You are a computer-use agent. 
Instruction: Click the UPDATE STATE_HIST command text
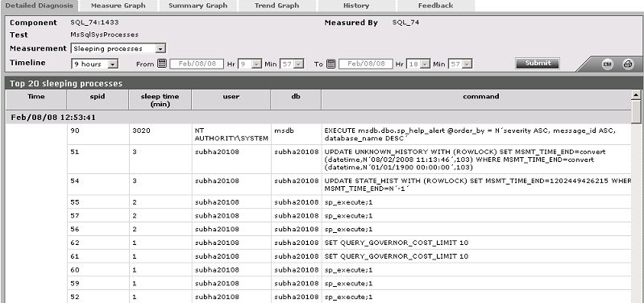pyautogui.click(x=478, y=185)
